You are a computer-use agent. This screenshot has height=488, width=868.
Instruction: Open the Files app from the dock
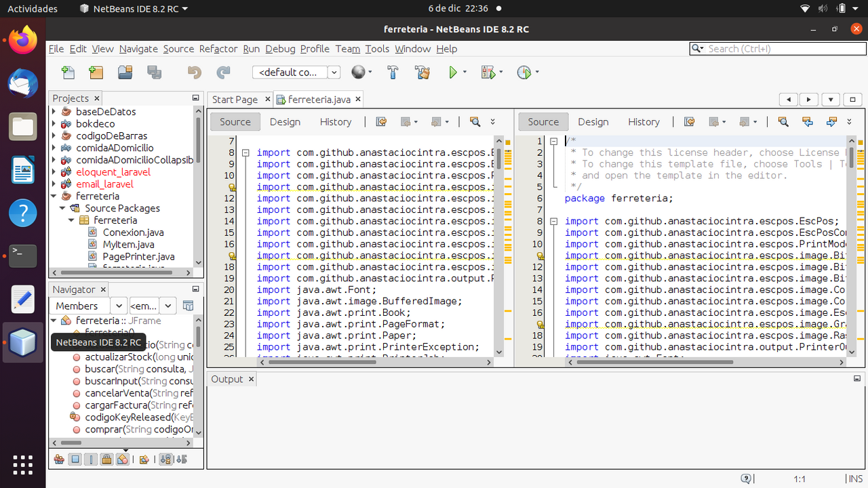pos(22,127)
